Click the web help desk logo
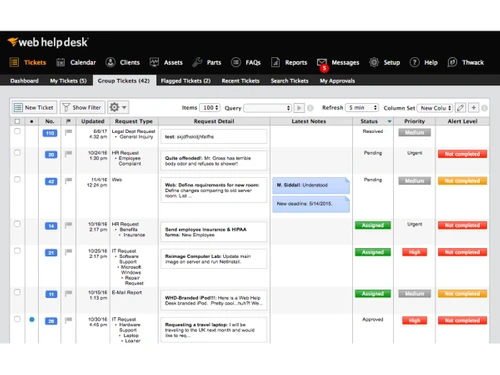This screenshot has height=375, width=500. (x=48, y=42)
